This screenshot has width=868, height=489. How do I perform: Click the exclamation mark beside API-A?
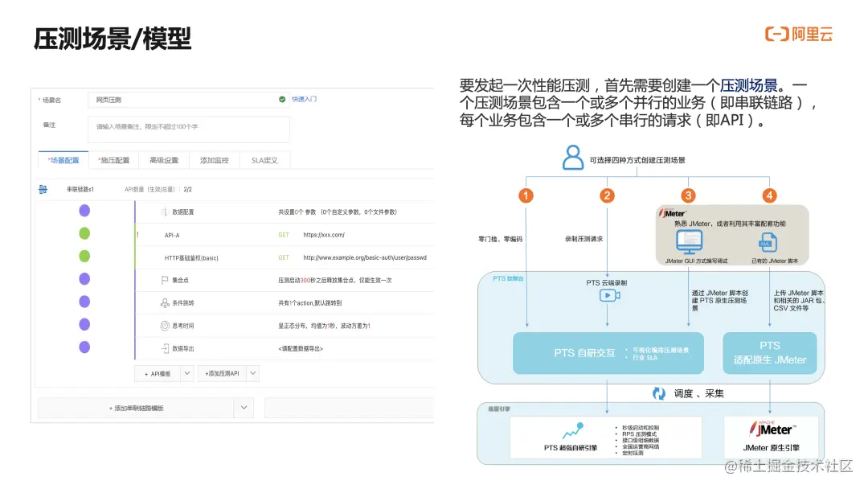pos(138,235)
